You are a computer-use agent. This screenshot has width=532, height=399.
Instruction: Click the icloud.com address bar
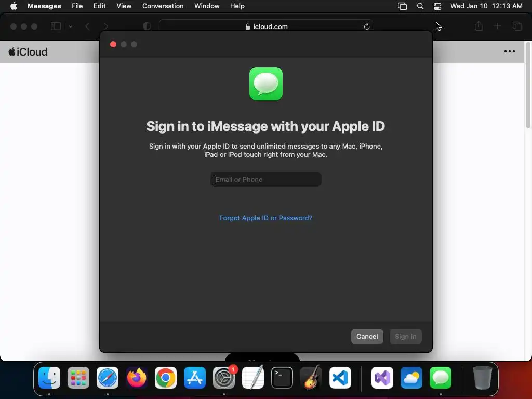coord(266,26)
